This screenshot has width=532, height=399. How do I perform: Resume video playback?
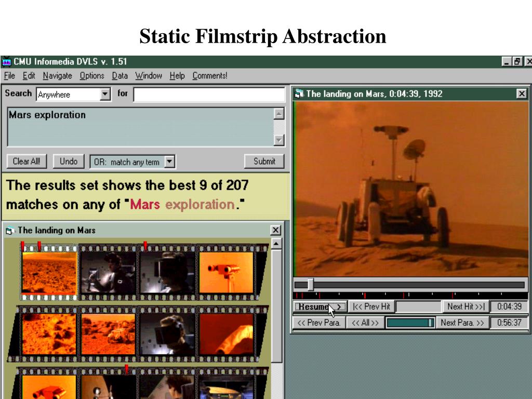(x=320, y=307)
